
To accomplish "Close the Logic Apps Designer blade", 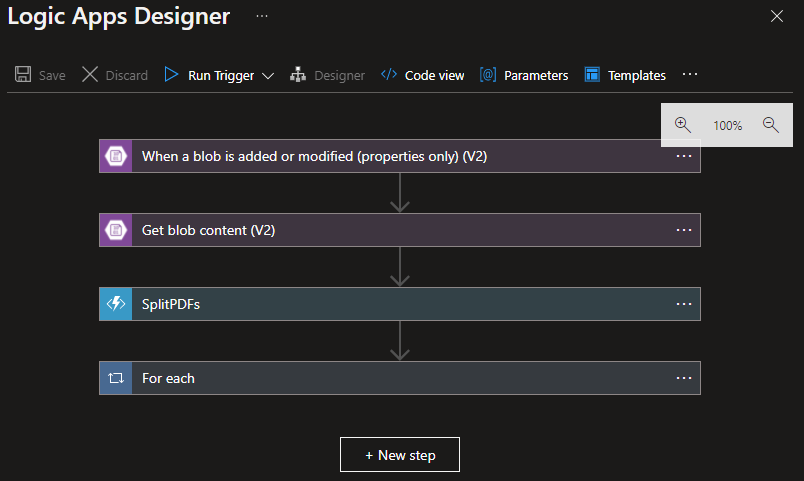I will [x=777, y=16].
